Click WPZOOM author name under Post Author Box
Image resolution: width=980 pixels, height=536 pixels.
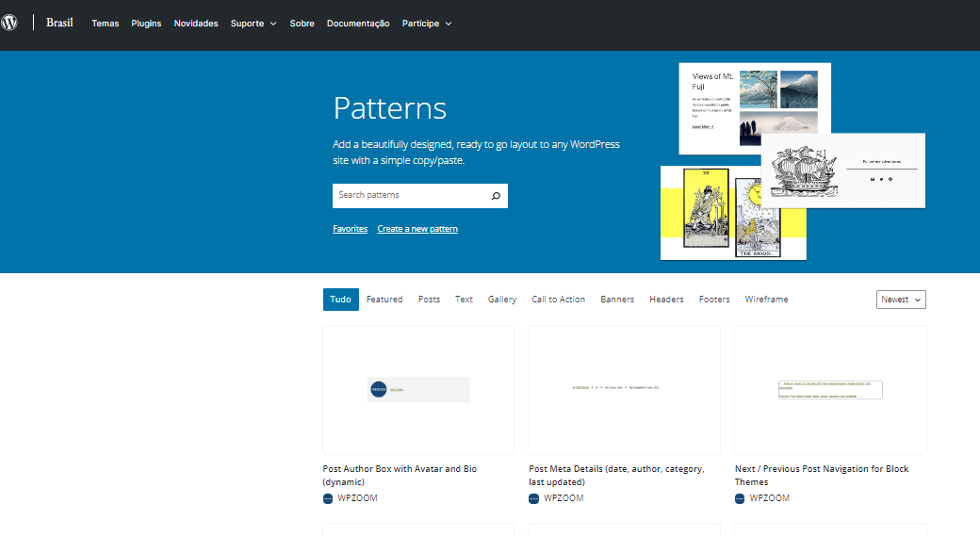coord(357,498)
